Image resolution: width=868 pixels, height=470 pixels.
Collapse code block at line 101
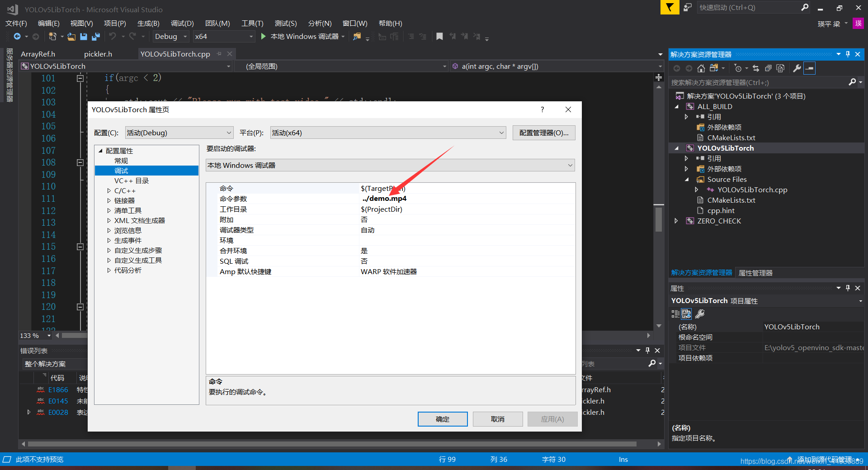pos(80,78)
